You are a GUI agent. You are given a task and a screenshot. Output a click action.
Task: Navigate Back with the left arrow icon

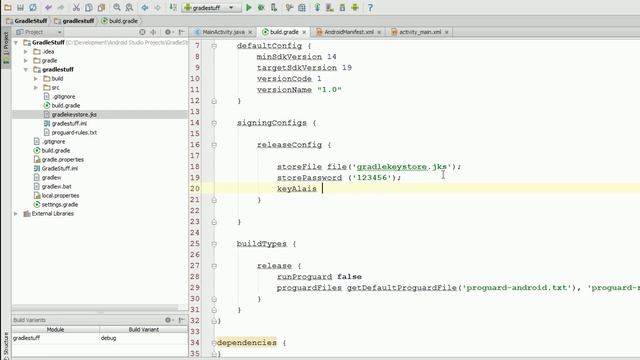(x=144, y=7)
